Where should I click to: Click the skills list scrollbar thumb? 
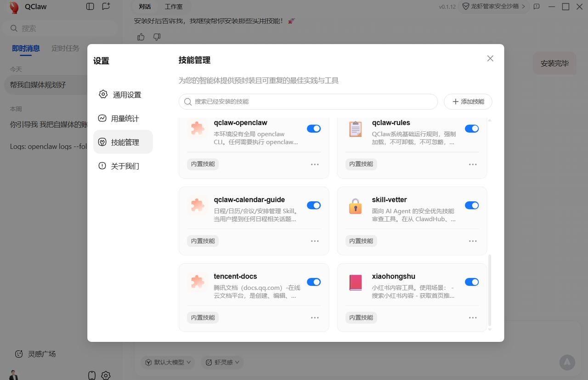490,290
